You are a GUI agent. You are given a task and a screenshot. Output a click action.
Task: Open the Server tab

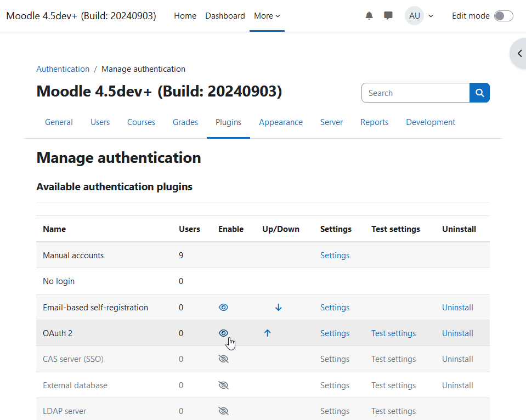[331, 122]
